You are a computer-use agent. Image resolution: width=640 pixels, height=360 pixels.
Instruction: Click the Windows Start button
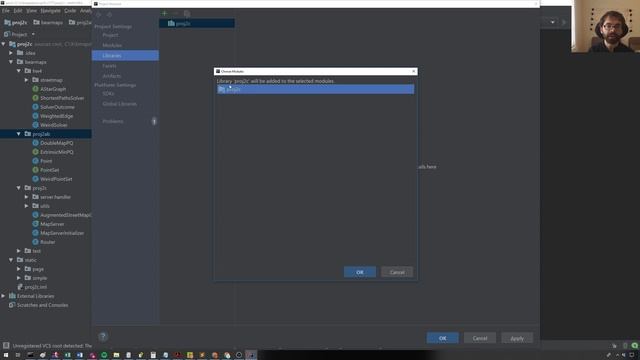pos(6,355)
